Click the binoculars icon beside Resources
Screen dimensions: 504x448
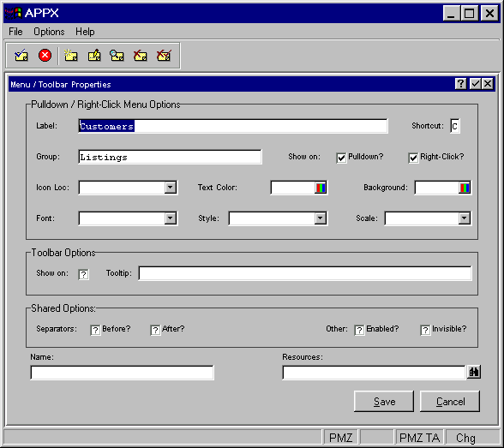474,373
